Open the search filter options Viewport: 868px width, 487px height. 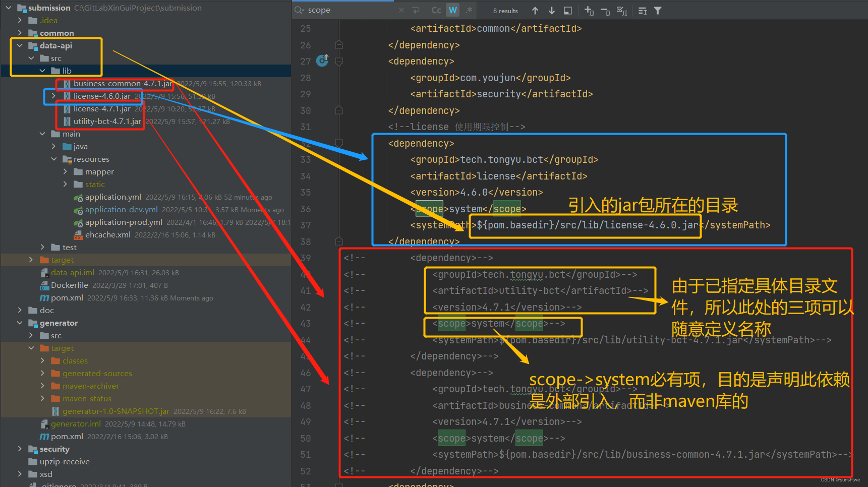coord(658,11)
